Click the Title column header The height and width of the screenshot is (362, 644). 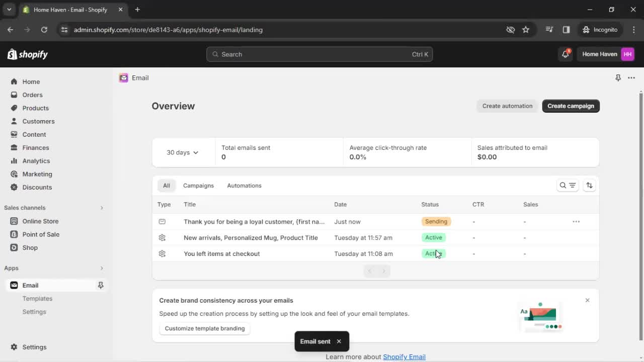coord(190,205)
